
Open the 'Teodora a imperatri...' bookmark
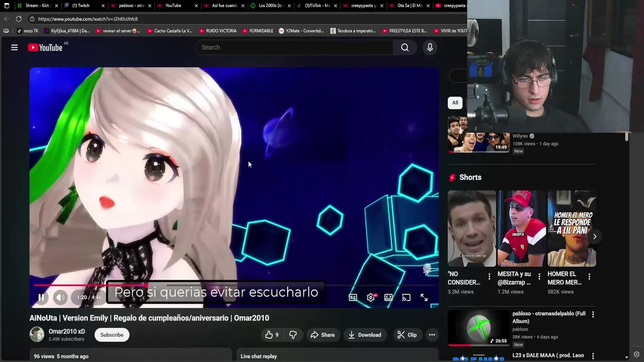pyautogui.click(x=353, y=31)
